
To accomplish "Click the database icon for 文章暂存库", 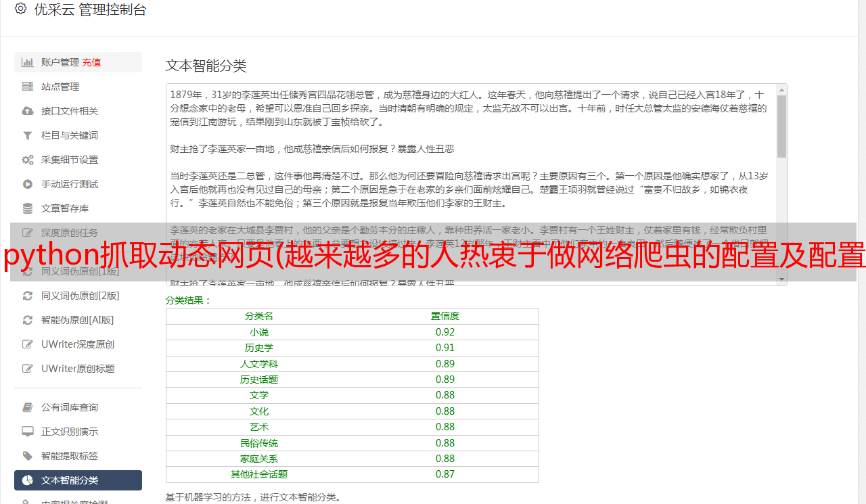I will (x=28, y=208).
